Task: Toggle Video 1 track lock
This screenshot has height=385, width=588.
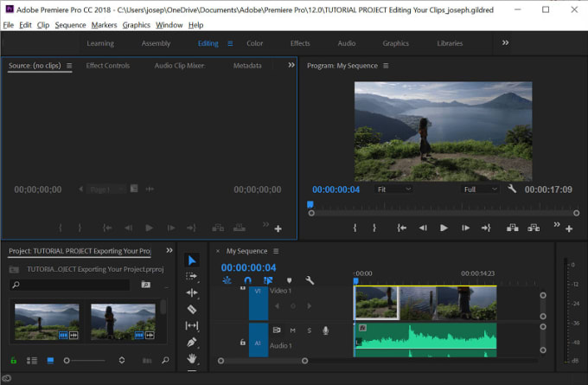Action: (x=243, y=288)
